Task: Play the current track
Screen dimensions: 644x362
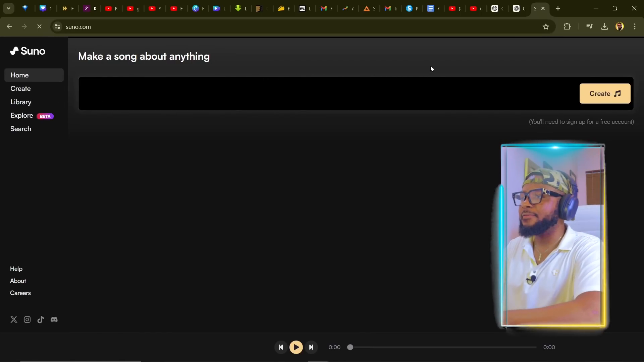Action: tap(296, 347)
